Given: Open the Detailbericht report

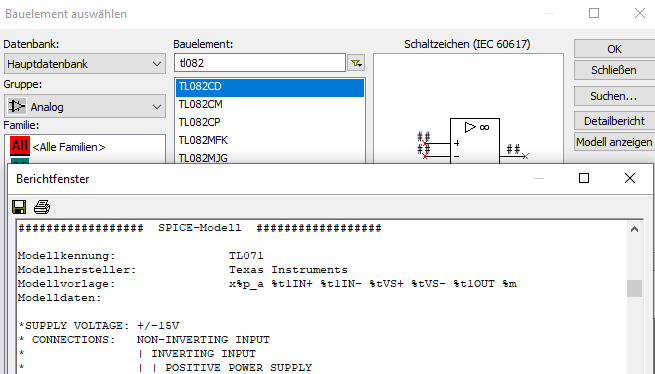Looking at the screenshot, I should pos(614,121).
